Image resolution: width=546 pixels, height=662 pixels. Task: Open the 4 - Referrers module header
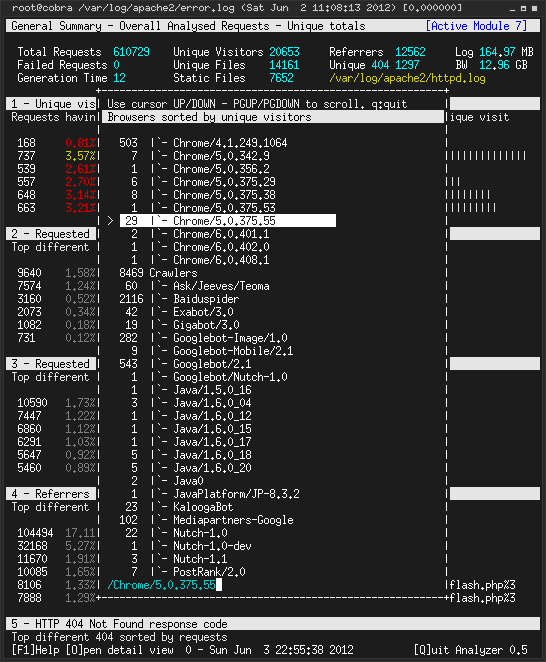52,494
